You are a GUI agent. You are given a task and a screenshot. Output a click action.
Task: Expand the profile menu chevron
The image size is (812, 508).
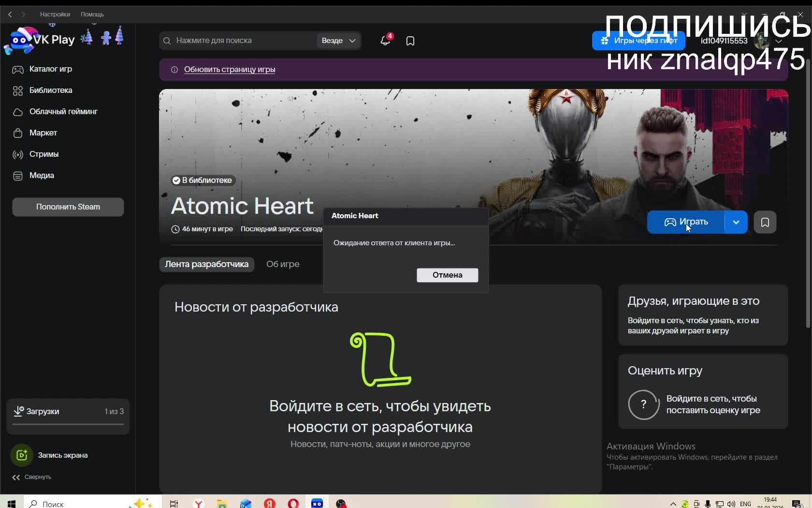[779, 41]
